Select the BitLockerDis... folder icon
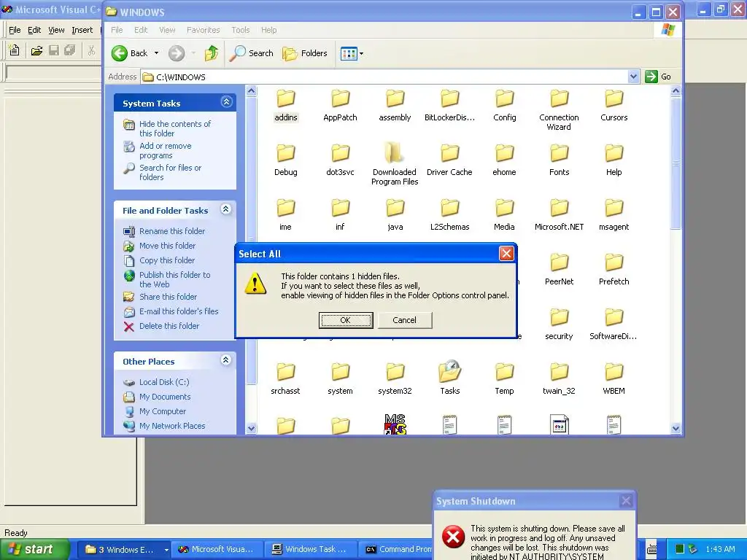This screenshot has height=560, width=747. [449, 99]
